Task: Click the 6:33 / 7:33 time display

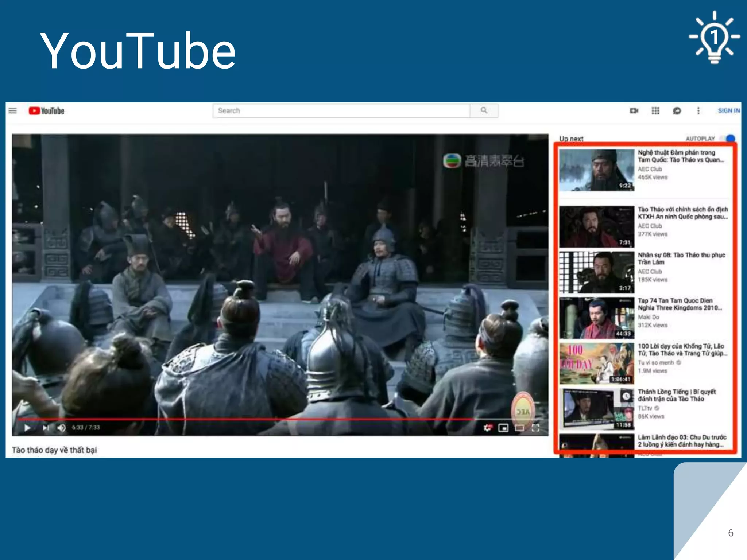Action: coord(86,428)
